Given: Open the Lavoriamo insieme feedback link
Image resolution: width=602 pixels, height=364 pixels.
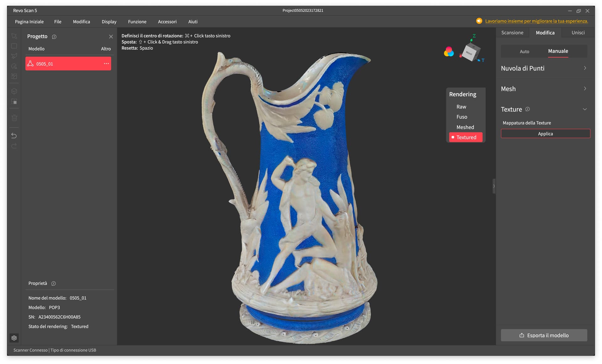Looking at the screenshot, I should tap(536, 21).
